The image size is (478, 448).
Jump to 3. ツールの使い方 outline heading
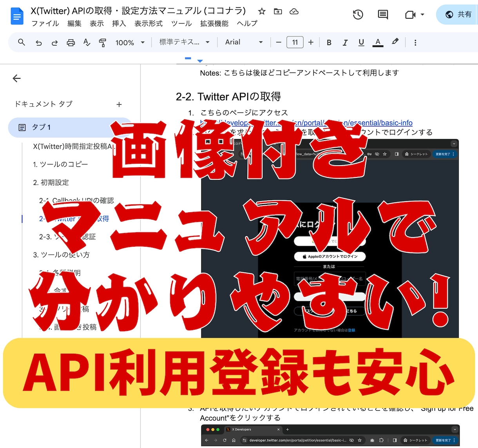(x=61, y=255)
